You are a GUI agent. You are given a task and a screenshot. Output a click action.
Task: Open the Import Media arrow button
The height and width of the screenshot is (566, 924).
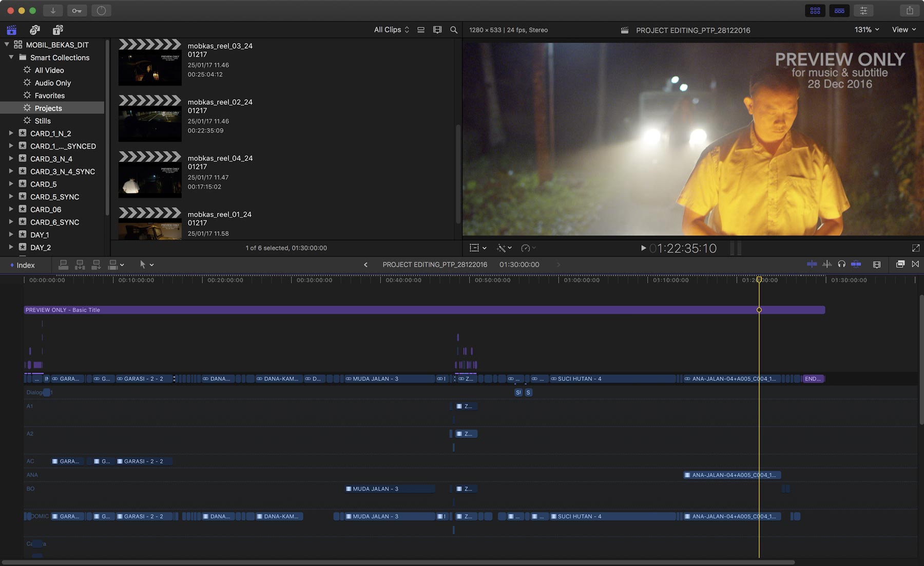click(x=53, y=10)
